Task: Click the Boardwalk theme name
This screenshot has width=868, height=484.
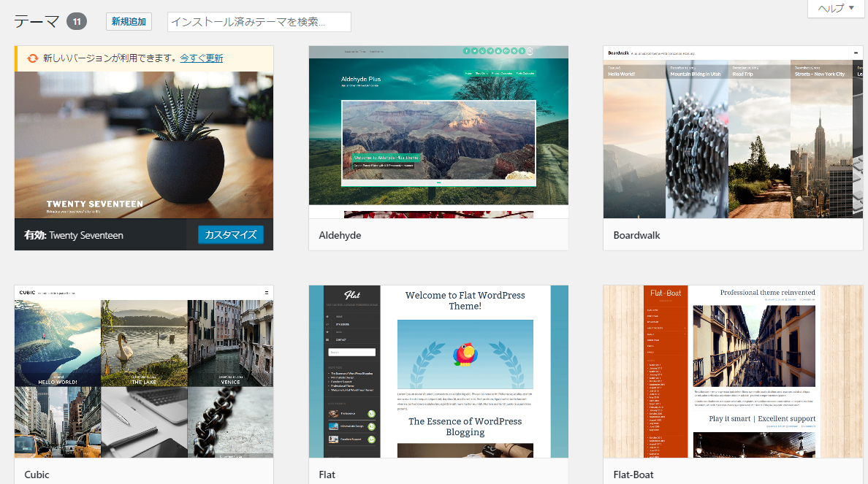Action: click(636, 235)
